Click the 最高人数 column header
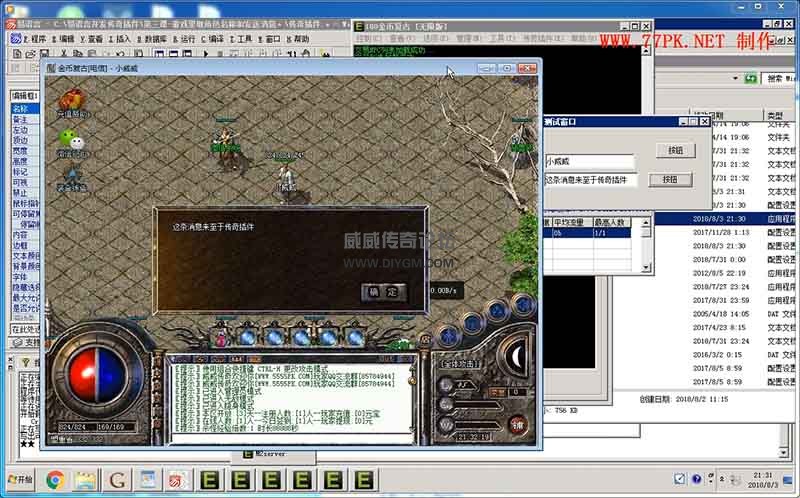Screen dimensions: 800x498 tap(611, 222)
